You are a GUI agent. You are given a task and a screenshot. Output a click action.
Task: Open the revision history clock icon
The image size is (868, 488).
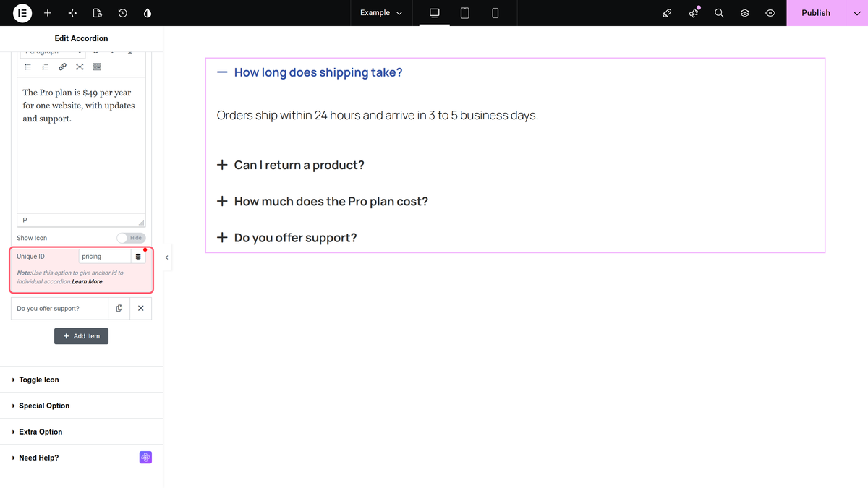pos(123,13)
